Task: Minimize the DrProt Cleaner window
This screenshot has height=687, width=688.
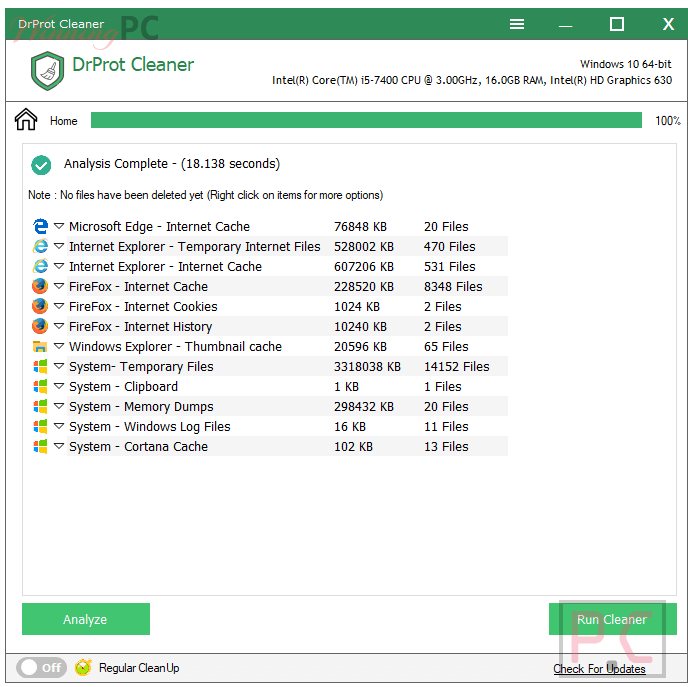Action: coord(565,25)
